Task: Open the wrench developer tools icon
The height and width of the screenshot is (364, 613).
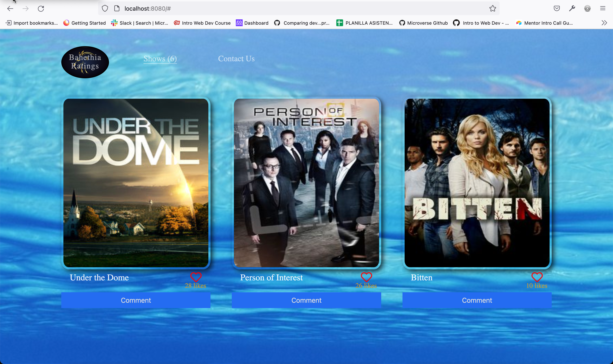Action: tap(572, 9)
